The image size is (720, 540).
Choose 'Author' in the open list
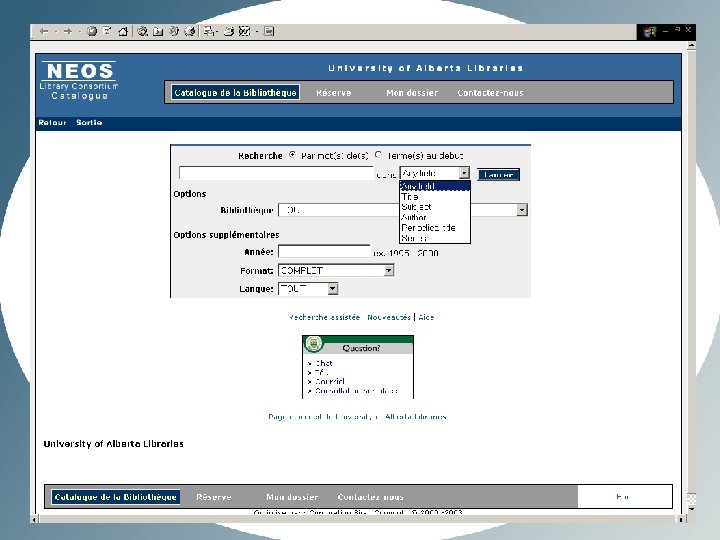(435, 217)
